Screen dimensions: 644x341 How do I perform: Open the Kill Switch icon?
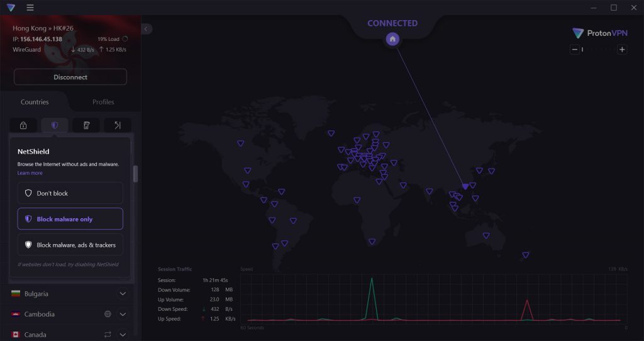coord(86,125)
